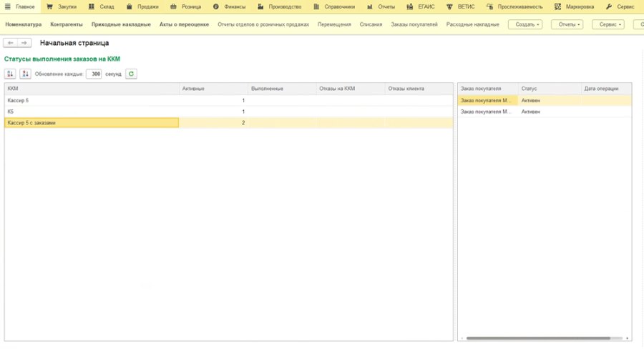Screen dimensions: 644x349
Task: Click the bag icon for Продажи
Action: pos(129,6)
